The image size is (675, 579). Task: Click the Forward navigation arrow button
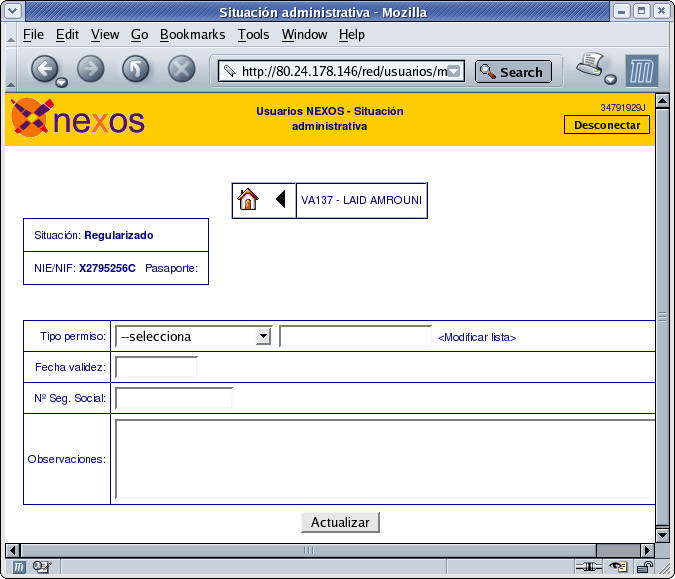[x=90, y=69]
